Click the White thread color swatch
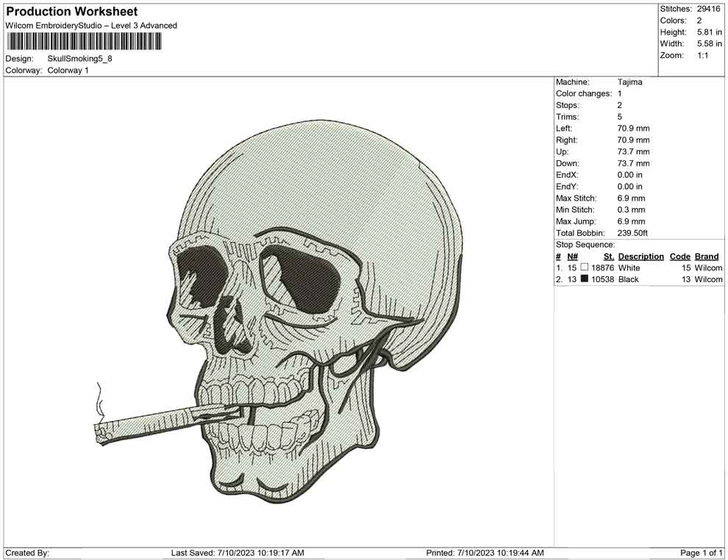 tap(585, 268)
